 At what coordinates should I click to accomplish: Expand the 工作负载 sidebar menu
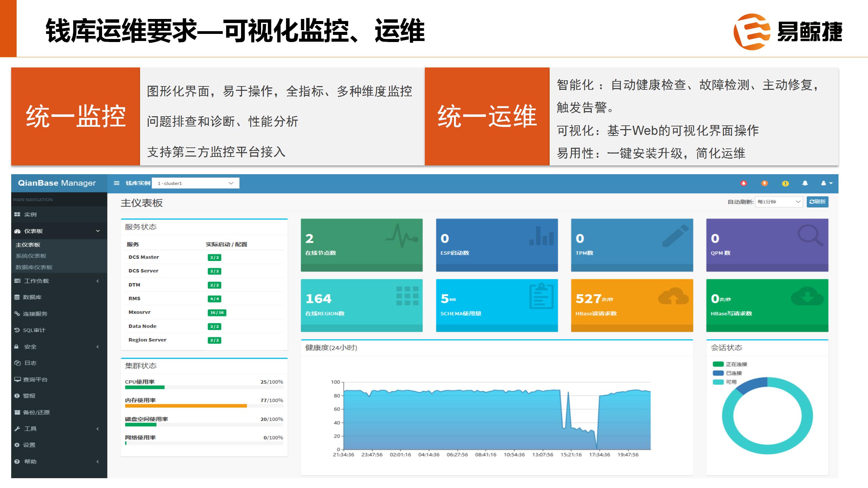point(37,281)
